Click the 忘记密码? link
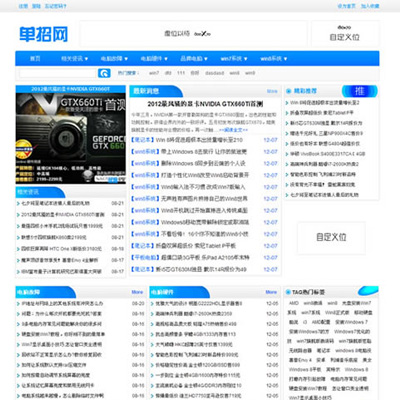 point(55,6)
